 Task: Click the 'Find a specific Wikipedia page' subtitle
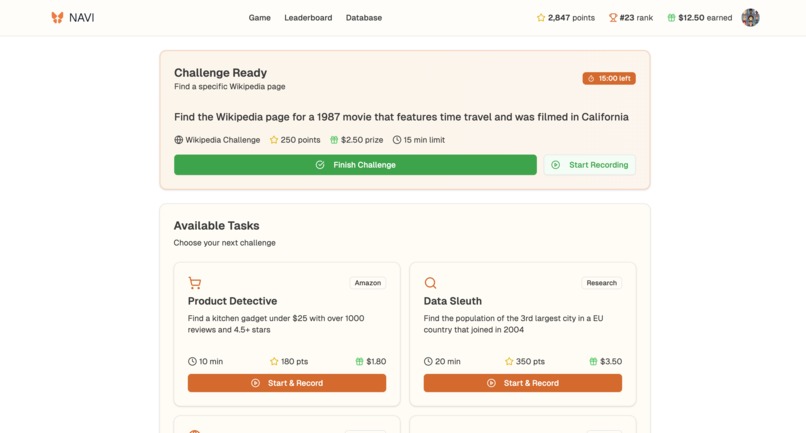click(x=230, y=86)
